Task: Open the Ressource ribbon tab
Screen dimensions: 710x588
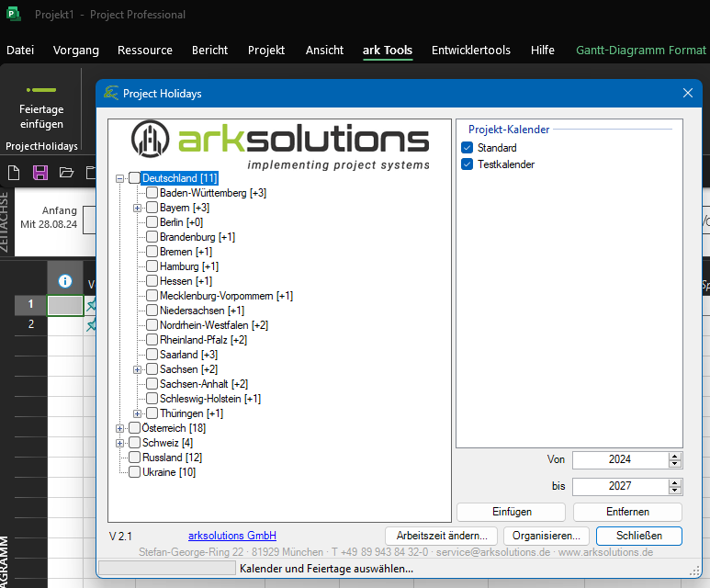Action: [x=145, y=50]
